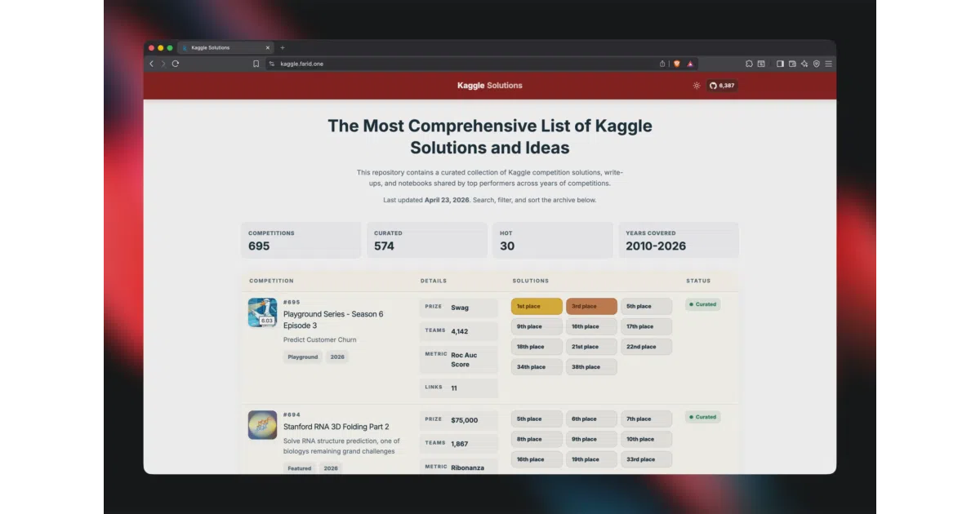Open the browser hamburger menu

pyautogui.click(x=828, y=64)
